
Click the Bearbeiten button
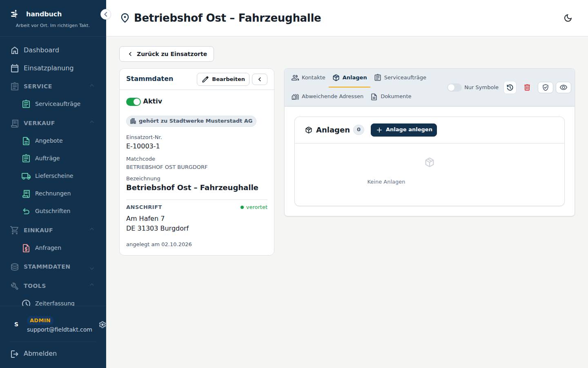pyautogui.click(x=223, y=79)
